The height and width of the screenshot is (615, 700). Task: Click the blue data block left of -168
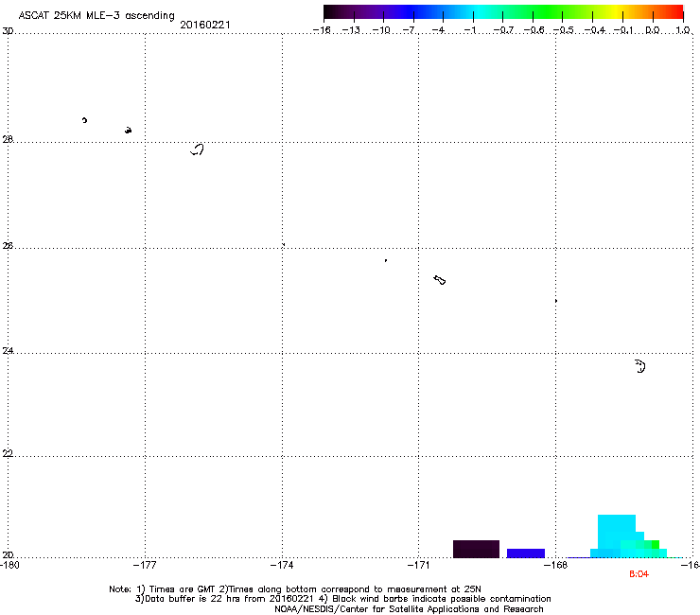click(x=526, y=553)
